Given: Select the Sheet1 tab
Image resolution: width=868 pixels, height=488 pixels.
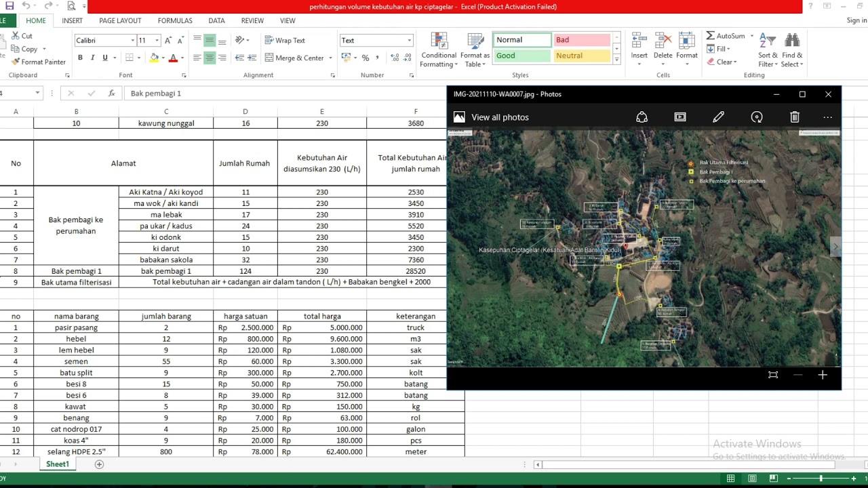Looking at the screenshot, I should click(58, 464).
